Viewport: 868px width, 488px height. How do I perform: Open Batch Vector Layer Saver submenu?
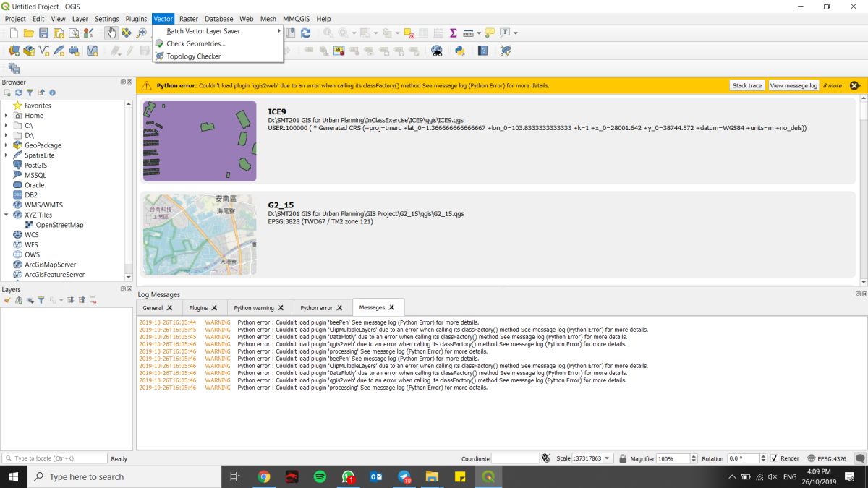[x=218, y=31]
